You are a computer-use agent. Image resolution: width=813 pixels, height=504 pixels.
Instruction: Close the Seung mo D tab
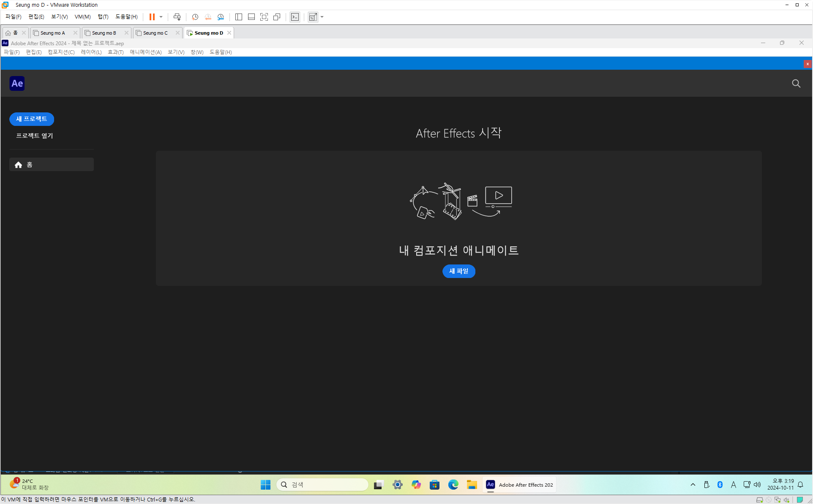click(229, 33)
